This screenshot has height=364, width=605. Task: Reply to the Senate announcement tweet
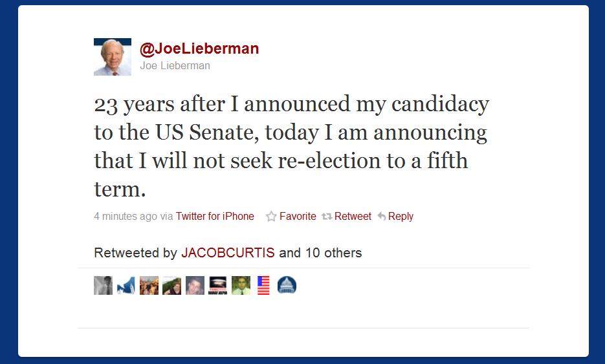coord(401,217)
